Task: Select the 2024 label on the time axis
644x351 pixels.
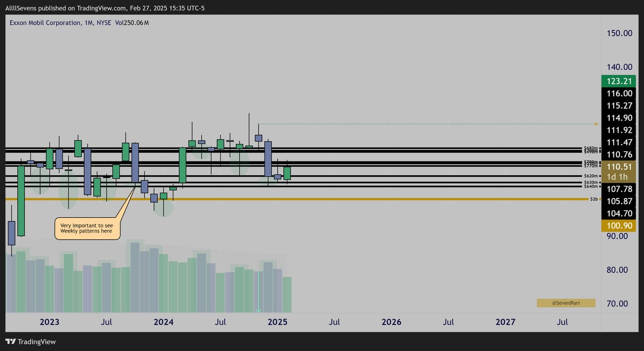Action: [x=163, y=322]
